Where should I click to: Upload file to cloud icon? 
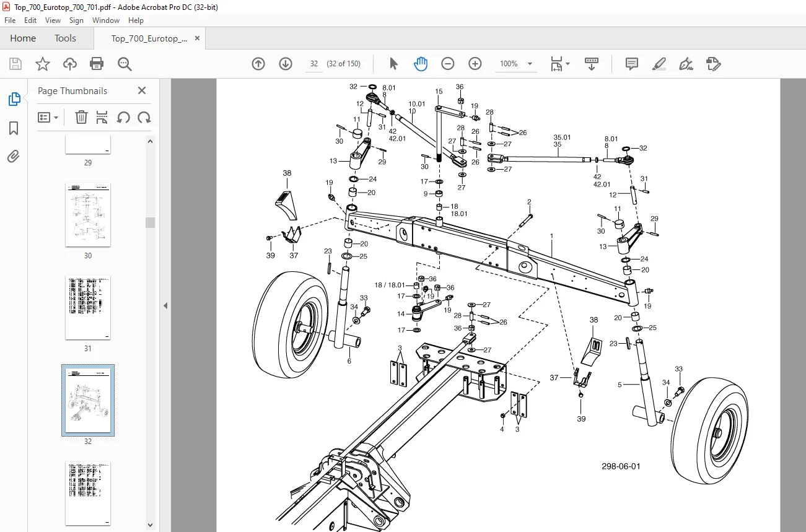pos(70,64)
